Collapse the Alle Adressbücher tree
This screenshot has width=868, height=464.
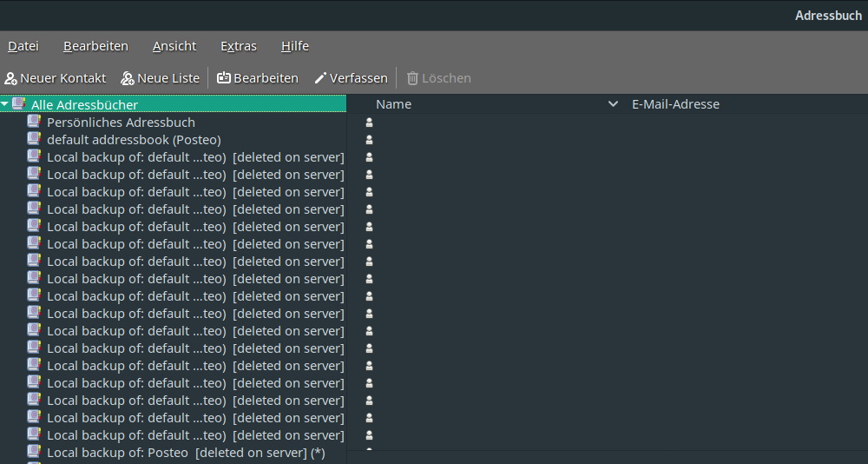pyautogui.click(x=5, y=104)
